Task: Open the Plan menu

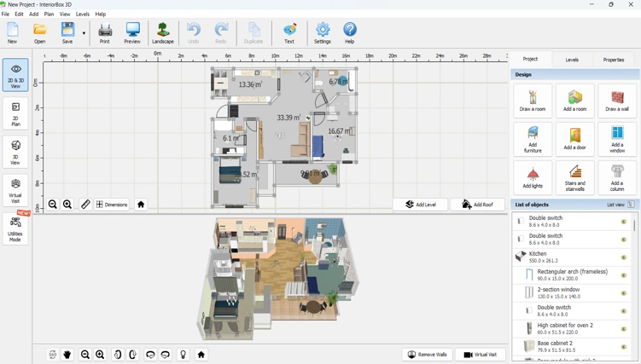Action: (x=49, y=14)
